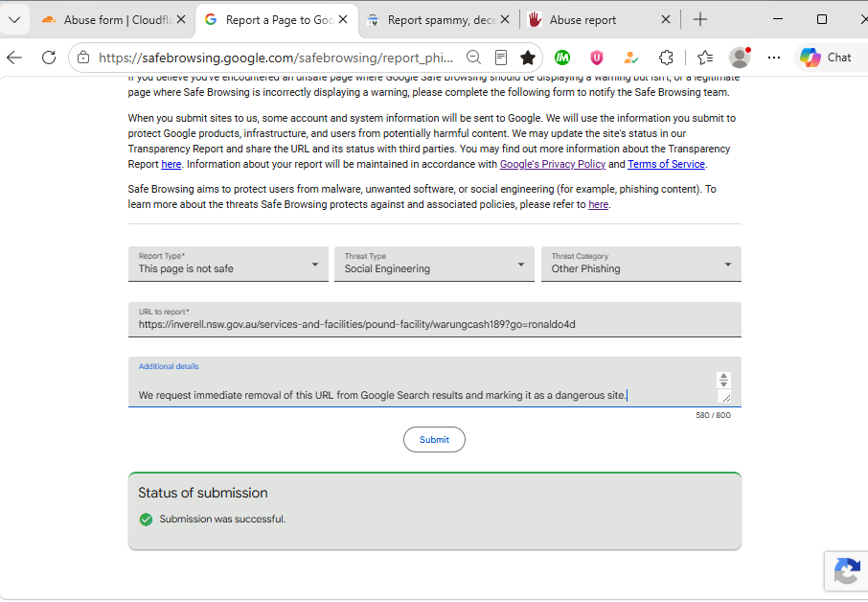Open the orange person-check extension icon
Screen dimensions: 868x602
(x=630, y=58)
